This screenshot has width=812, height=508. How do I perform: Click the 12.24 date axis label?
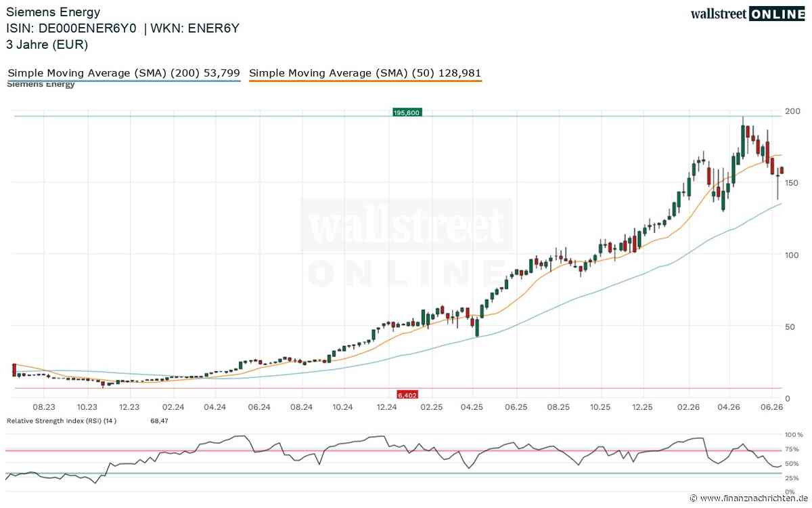click(x=386, y=407)
